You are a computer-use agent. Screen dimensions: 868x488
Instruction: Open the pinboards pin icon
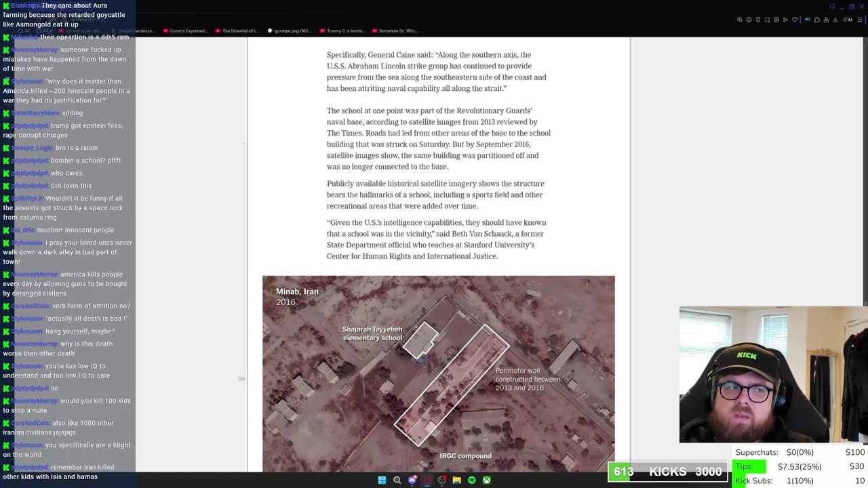[x=758, y=20]
